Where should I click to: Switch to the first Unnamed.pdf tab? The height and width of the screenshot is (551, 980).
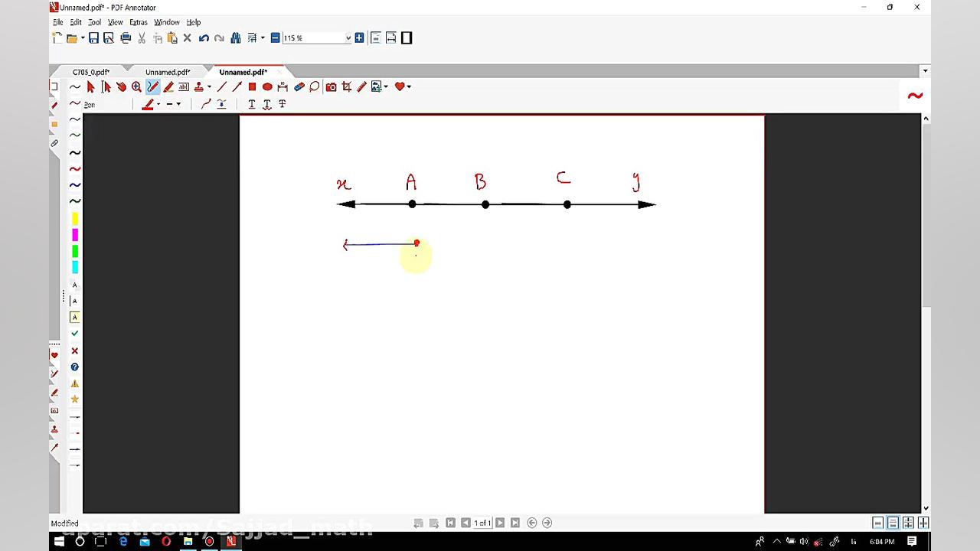pos(168,72)
